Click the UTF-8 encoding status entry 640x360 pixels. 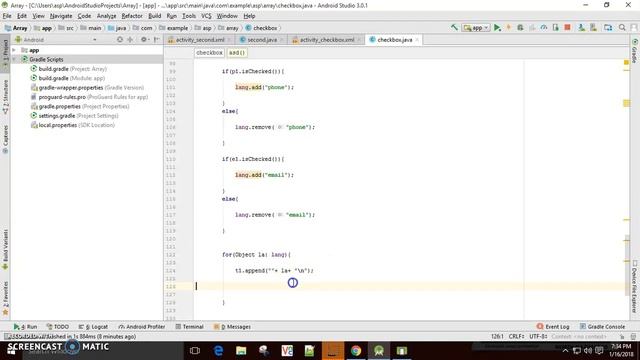pos(538,336)
